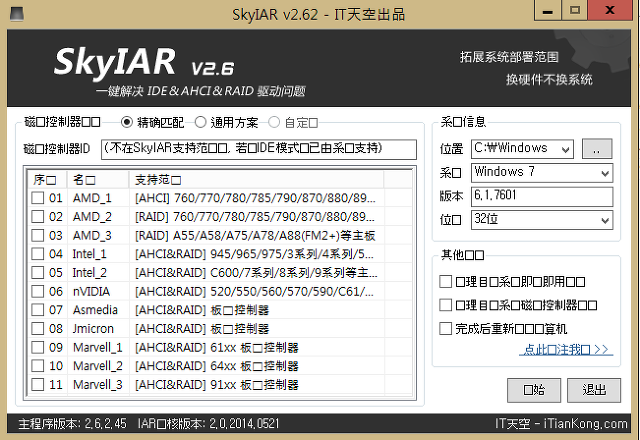Click the 支持范 column header
The height and width of the screenshot is (440, 640).
point(256,180)
